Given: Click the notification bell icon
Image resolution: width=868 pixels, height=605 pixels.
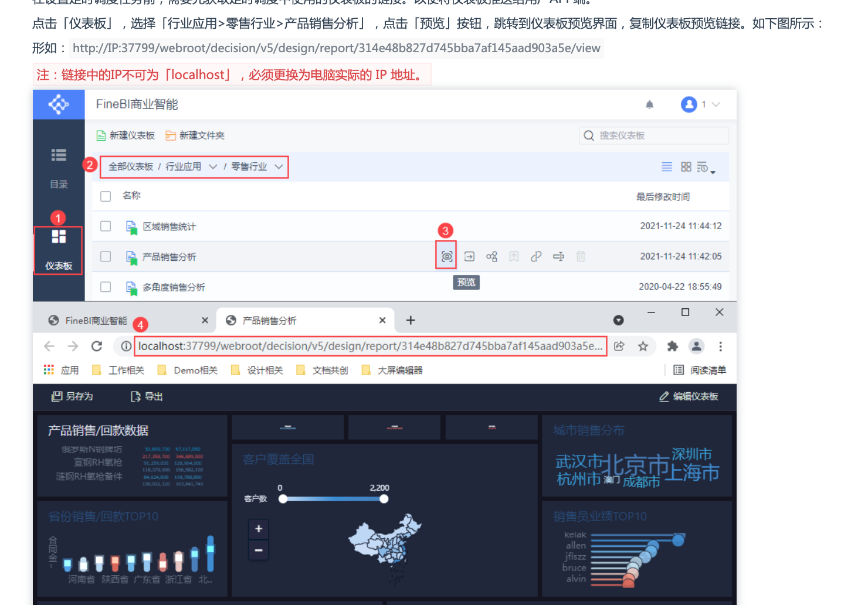Looking at the screenshot, I should (x=649, y=104).
